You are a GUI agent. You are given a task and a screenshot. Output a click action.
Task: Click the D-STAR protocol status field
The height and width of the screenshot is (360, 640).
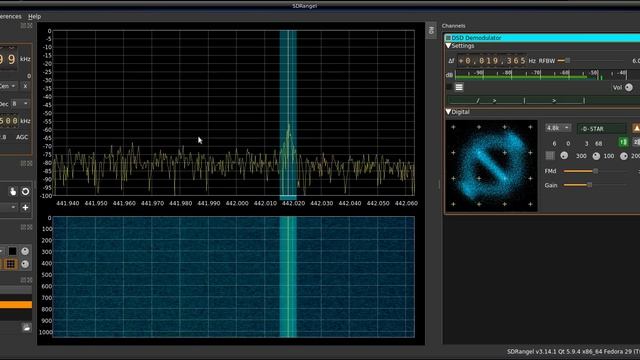pos(601,129)
